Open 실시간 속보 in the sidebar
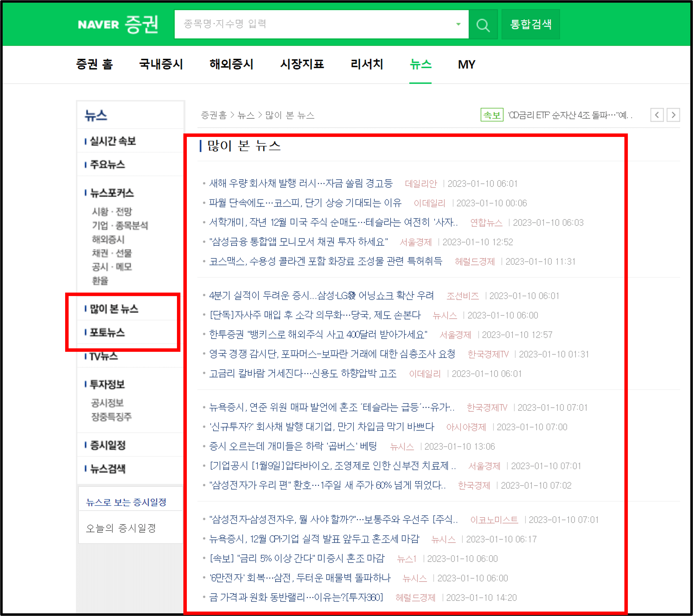Image resolution: width=693 pixels, height=616 pixels. [x=113, y=141]
